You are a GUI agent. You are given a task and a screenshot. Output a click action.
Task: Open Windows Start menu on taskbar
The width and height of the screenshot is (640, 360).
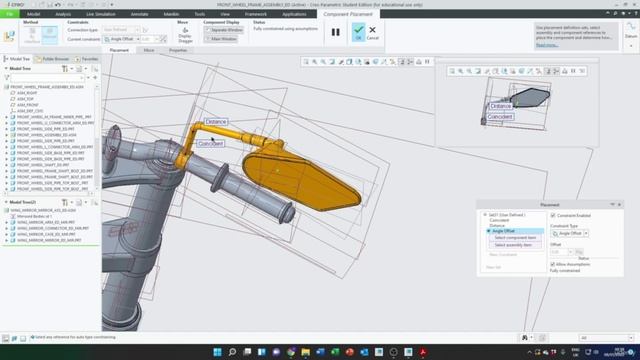pos(218,352)
